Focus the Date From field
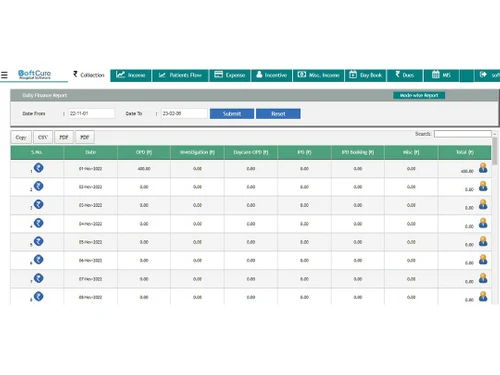This screenshot has width=500, height=375. (x=91, y=113)
